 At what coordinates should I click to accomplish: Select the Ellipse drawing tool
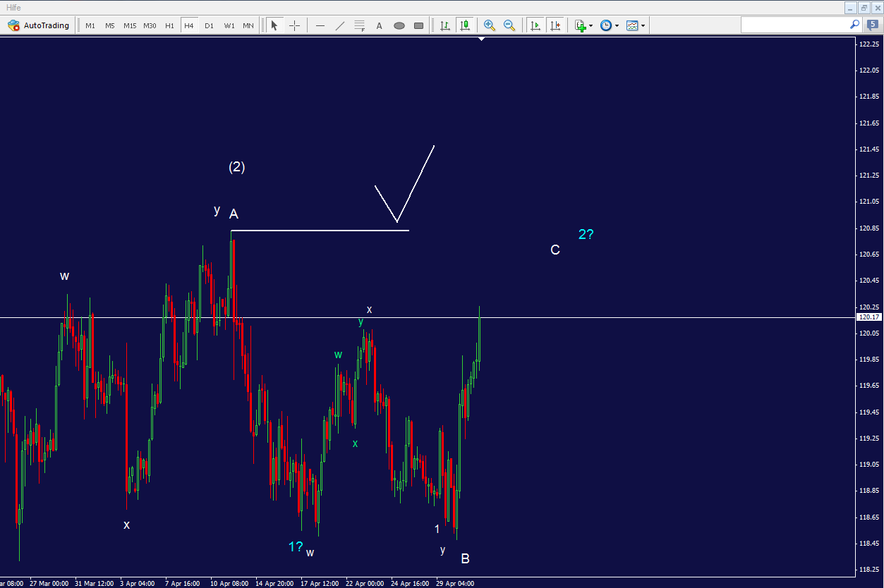(x=399, y=25)
